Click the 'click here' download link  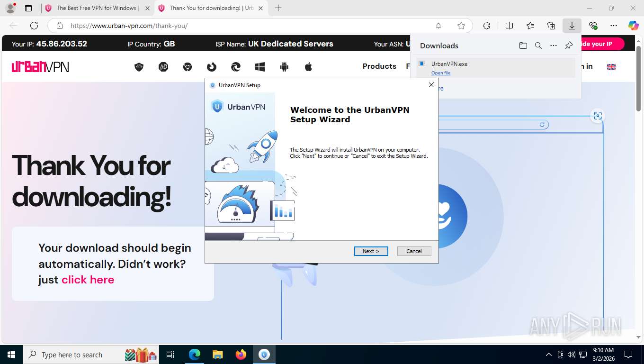[88, 280]
